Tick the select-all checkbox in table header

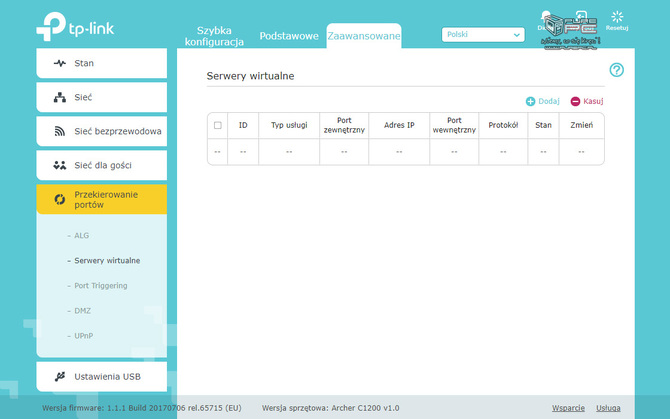click(218, 126)
